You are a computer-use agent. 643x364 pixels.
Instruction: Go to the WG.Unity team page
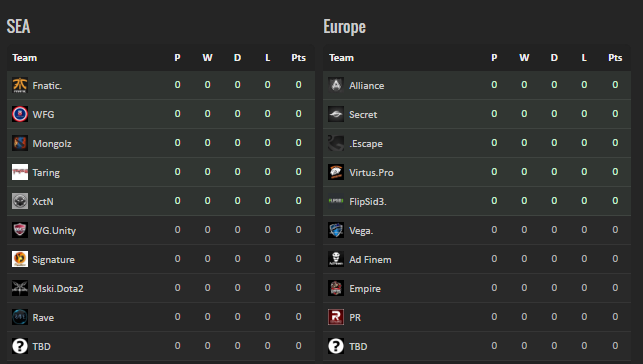[54, 231]
